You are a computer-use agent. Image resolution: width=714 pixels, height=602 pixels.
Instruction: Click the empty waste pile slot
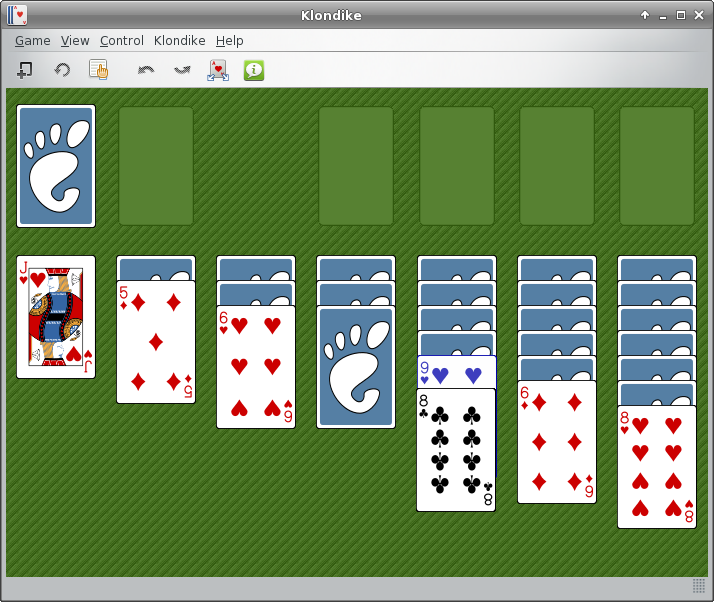156,166
